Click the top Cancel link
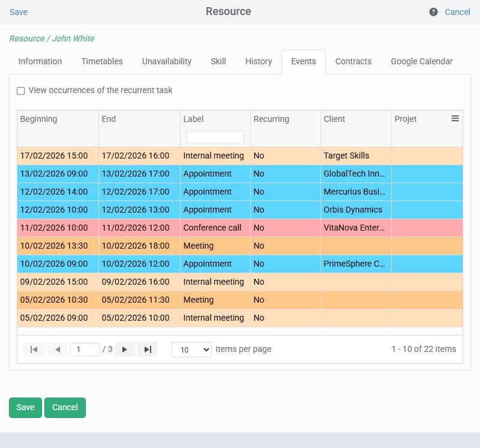The width and height of the screenshot is (480, 448). (457, 12)
